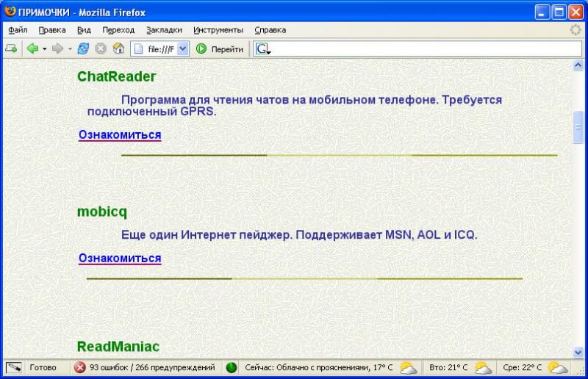Go to the Home page icon
This screenshot has height=379, width=588.
click(118, 49)
